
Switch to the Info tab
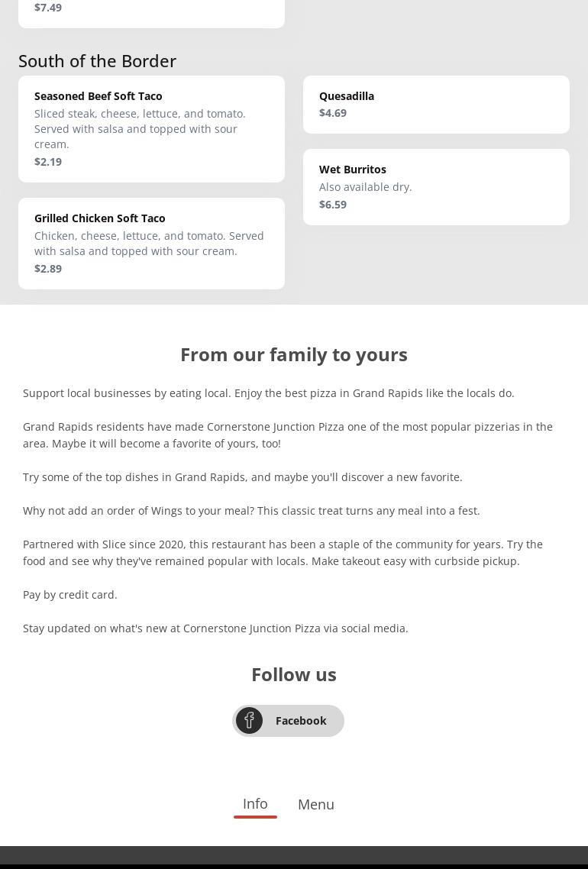(x=255, y=803)
